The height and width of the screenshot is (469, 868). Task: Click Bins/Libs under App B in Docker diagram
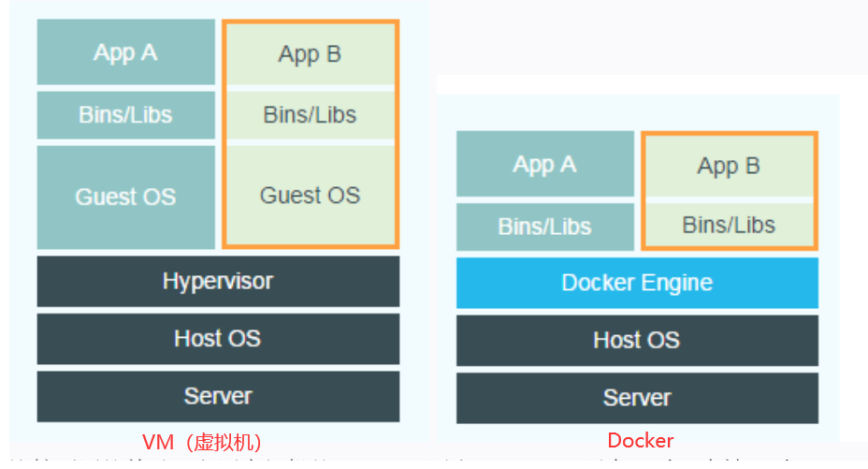(730, 225)
